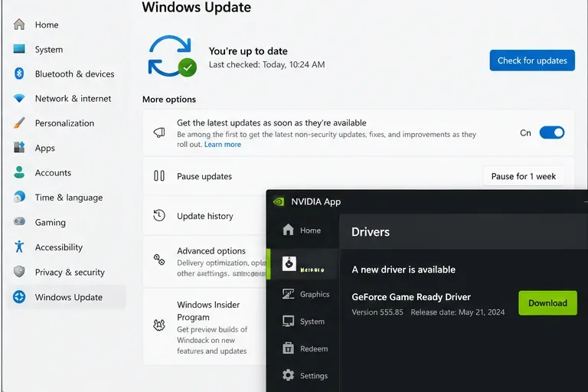Click the Bluetooth icon in Settings sidebar
Screen dimensions: 588x392
click(x=19, y=73)
